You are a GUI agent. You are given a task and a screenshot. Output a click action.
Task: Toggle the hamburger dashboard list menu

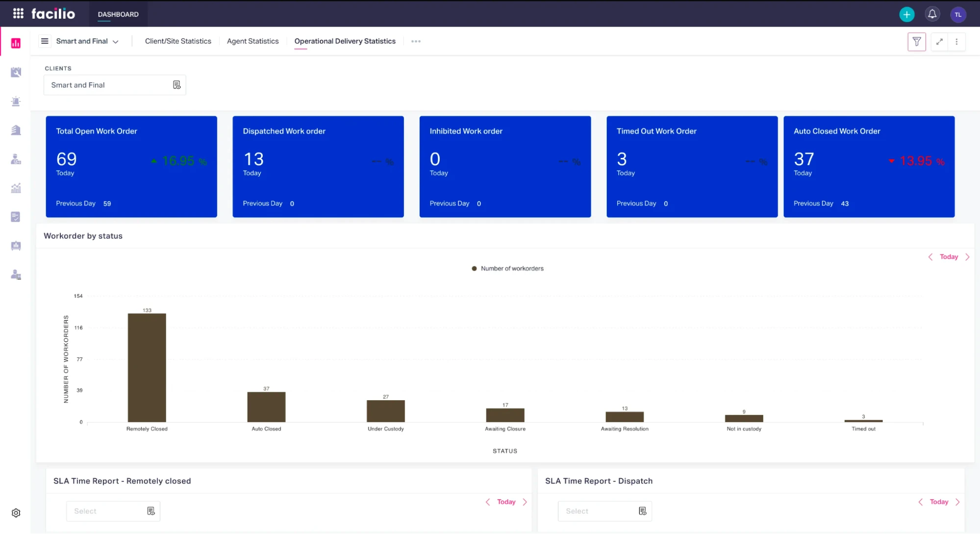[x=45, y=41]
